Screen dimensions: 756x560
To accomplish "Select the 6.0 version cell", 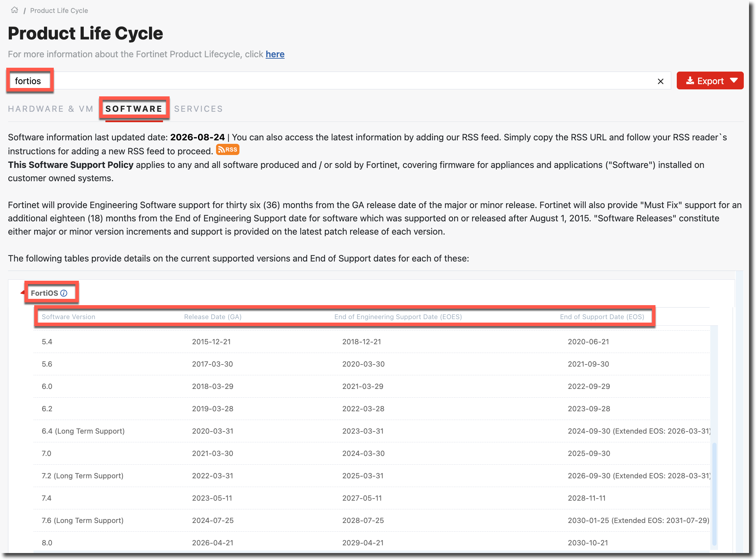I will pyautogui.click(x=47, y=386).
